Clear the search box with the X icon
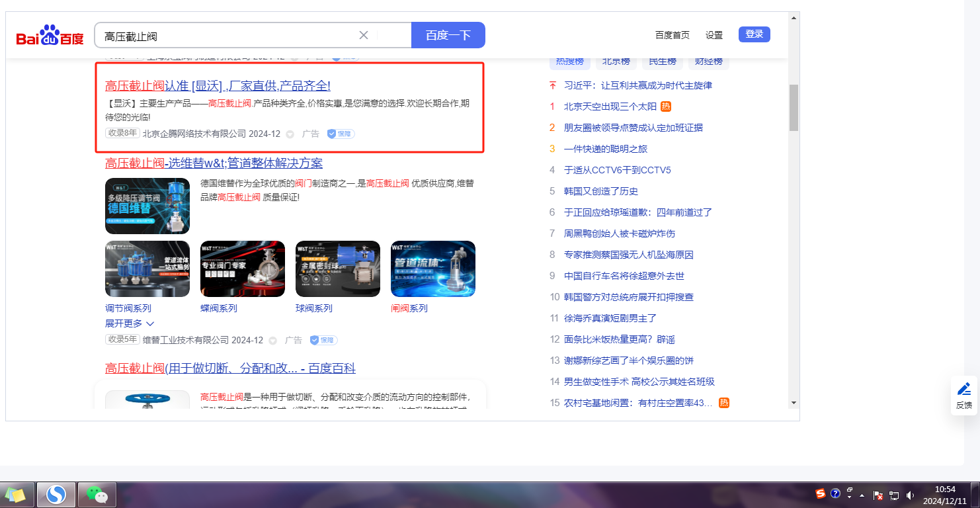The width and height of the screenshot is (980, 508). 363,35
